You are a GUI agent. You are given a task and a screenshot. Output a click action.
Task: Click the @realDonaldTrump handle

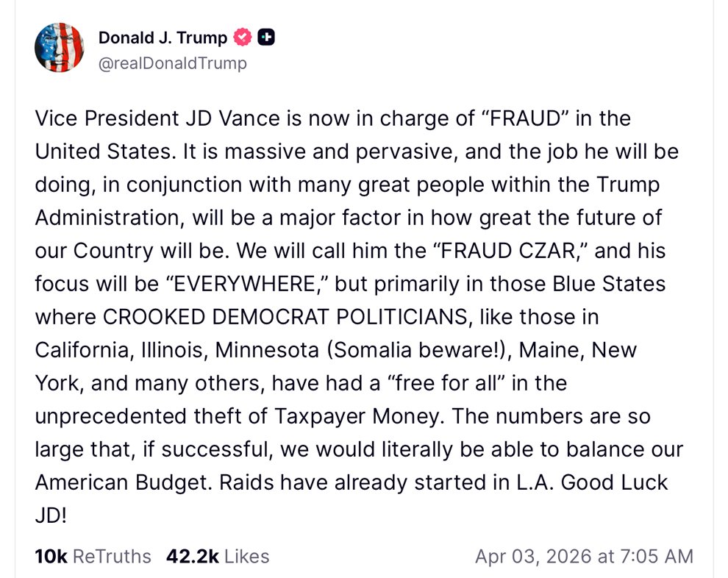pos(172,63)
